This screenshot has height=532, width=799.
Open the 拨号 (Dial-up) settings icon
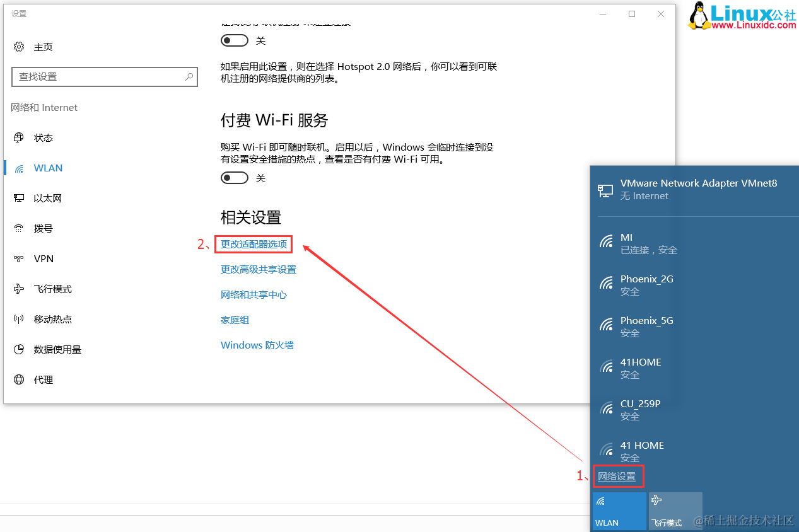click(19, 228)
